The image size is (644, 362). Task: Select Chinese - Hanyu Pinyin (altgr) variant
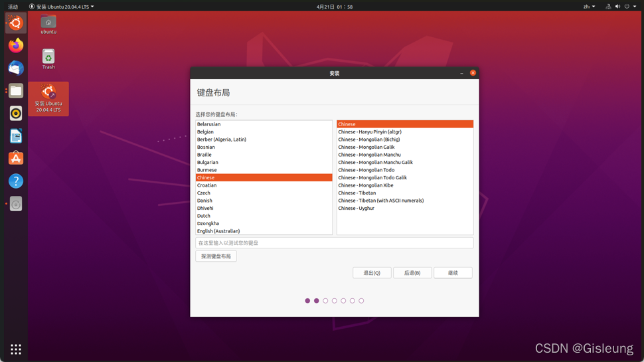coord(405,132)
